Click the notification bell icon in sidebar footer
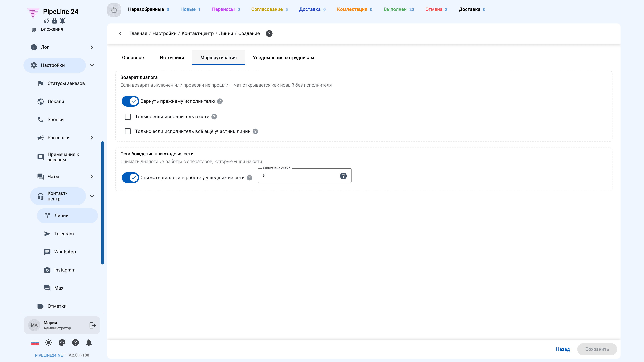 tap(89, 343)
